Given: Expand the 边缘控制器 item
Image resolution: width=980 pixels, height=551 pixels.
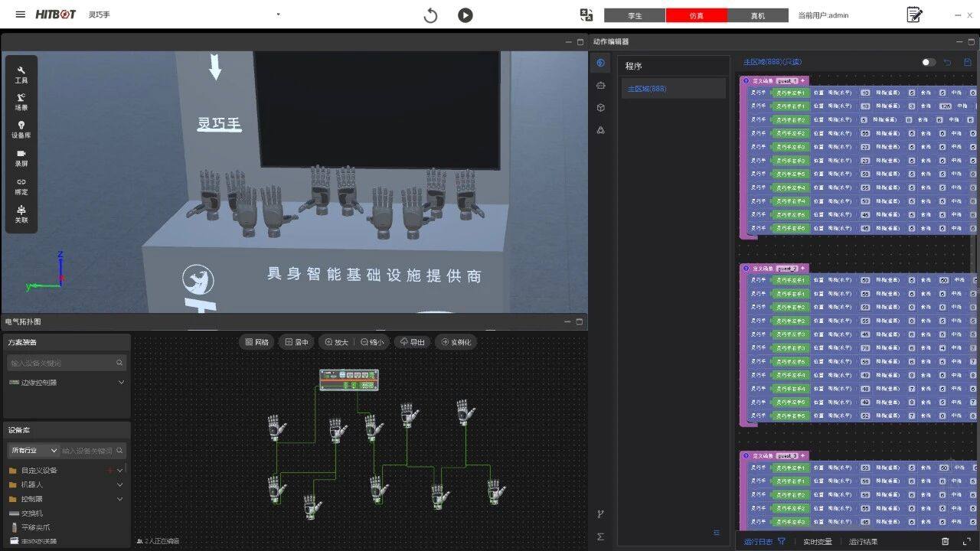Looking at the screenshot, I should [x=121, y=382].
